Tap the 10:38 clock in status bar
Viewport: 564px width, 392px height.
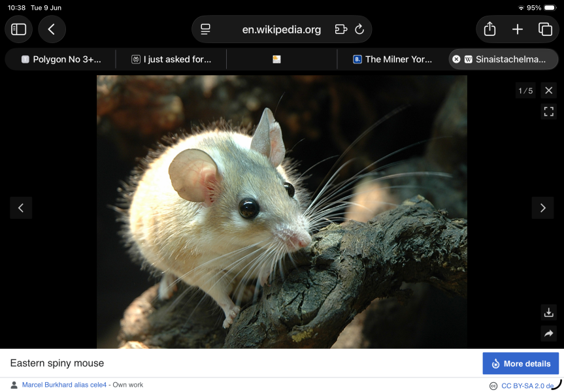[16, 8]
